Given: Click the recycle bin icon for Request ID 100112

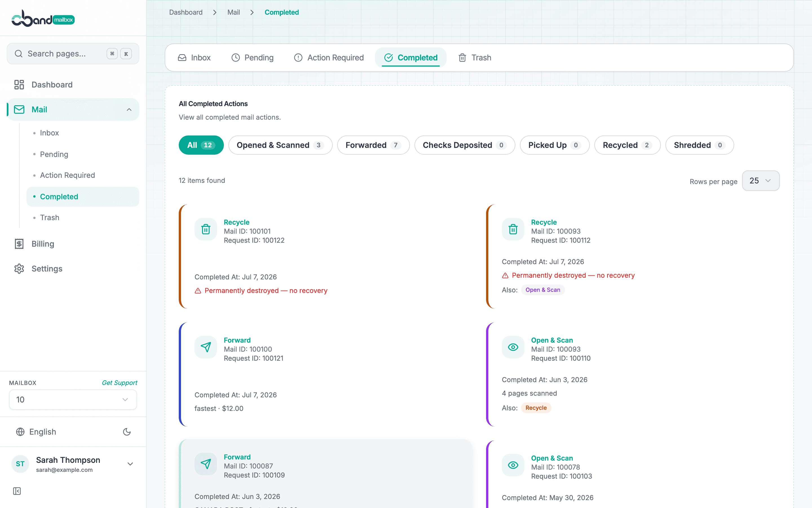Looking at the screenshot, I should 513,229.
